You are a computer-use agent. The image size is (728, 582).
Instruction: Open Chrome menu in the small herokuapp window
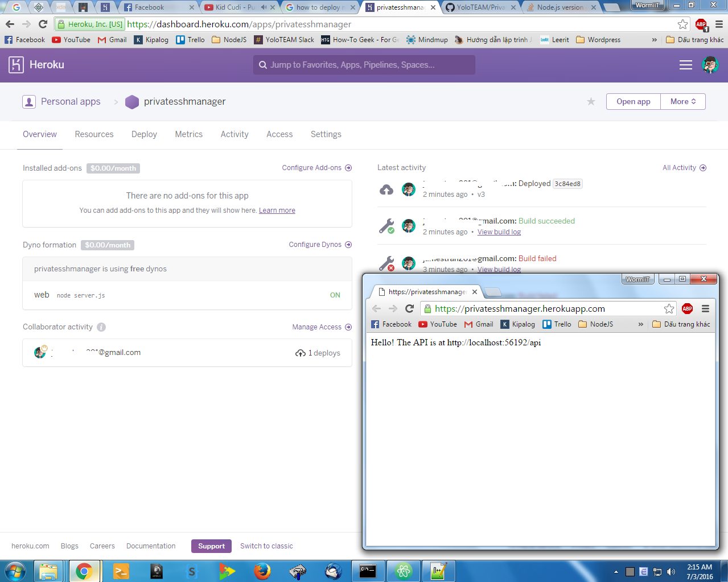[x=705, y=309]
